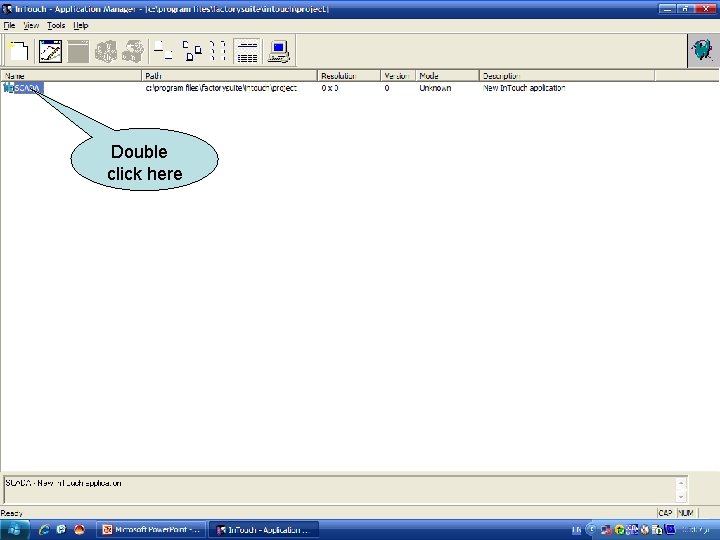Viewport: 720px width, 540px height.
Task: Open the File menu
Action: (x=9, y=26)
